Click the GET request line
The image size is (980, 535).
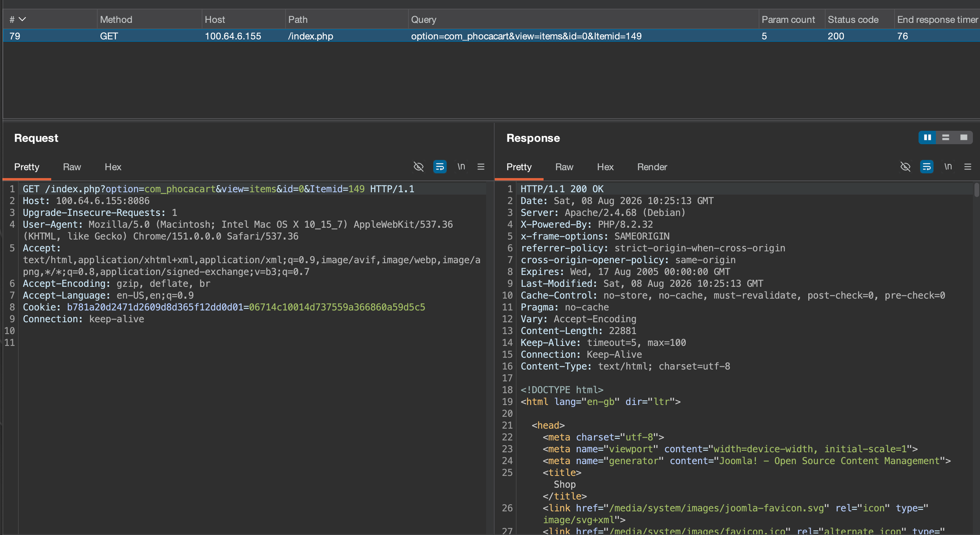click(219, 189)
